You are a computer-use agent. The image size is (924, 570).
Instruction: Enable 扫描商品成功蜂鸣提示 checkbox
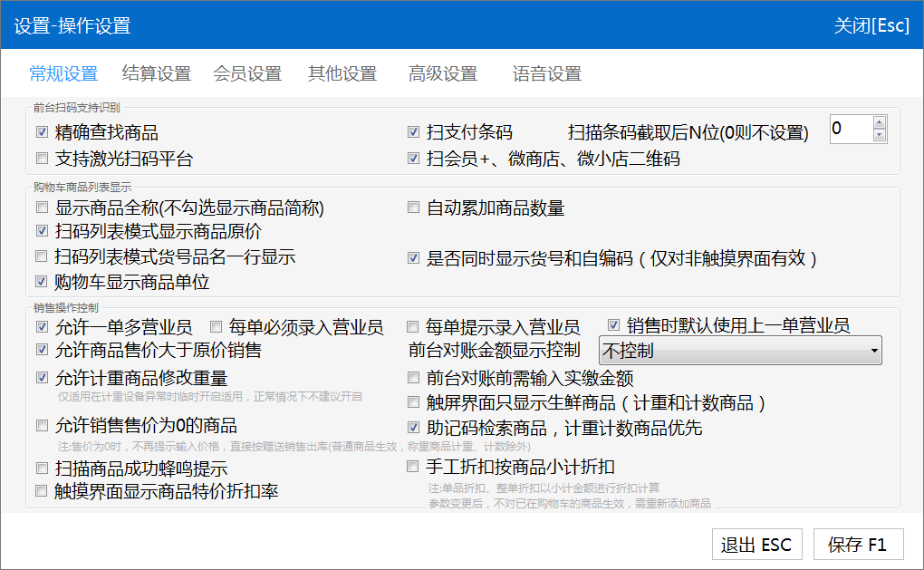42,469
